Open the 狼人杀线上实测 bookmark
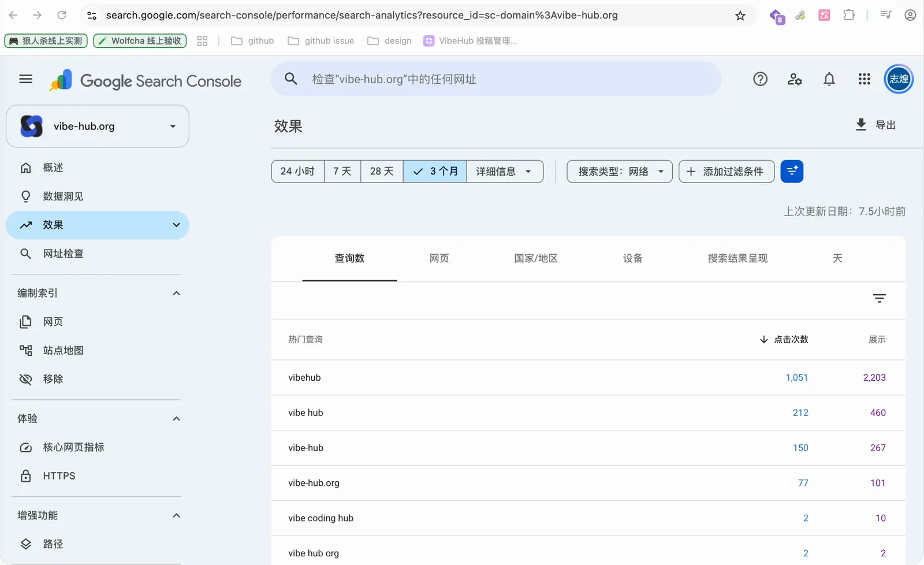 pos(46,41)
